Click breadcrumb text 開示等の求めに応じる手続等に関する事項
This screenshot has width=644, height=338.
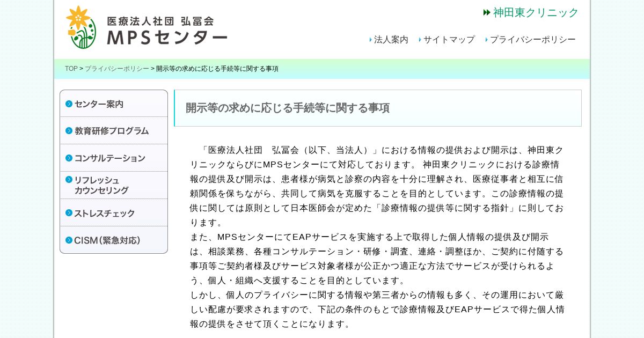point(217,69)
